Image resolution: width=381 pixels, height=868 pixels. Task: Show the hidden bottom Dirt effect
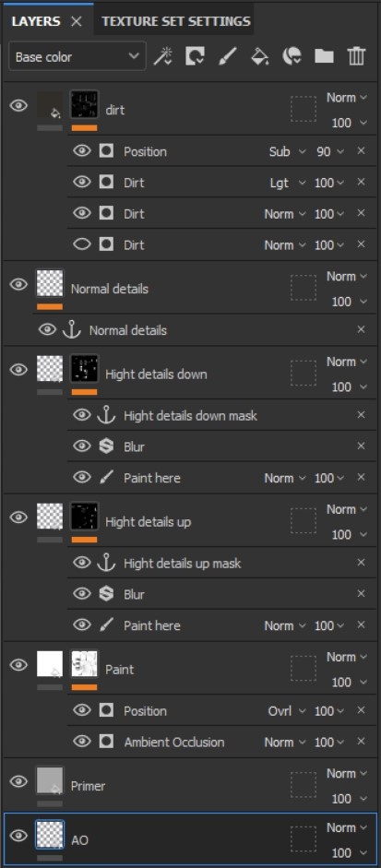pyautogui.click(x=82, y=244)
